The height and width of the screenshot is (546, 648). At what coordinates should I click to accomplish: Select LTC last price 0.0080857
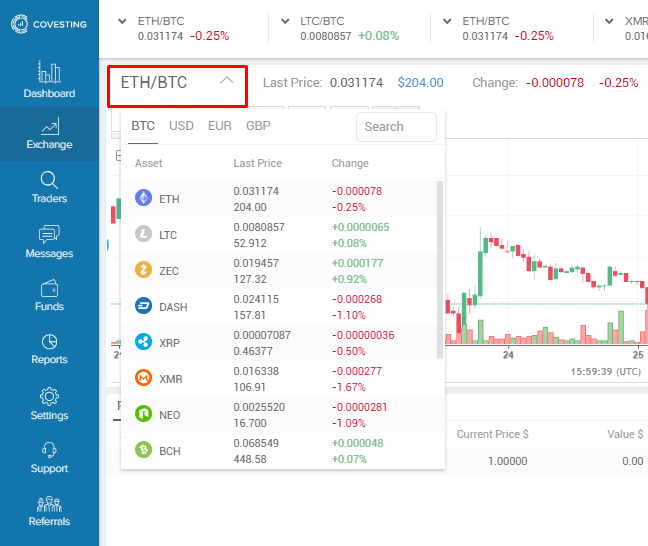click(259, 227)
